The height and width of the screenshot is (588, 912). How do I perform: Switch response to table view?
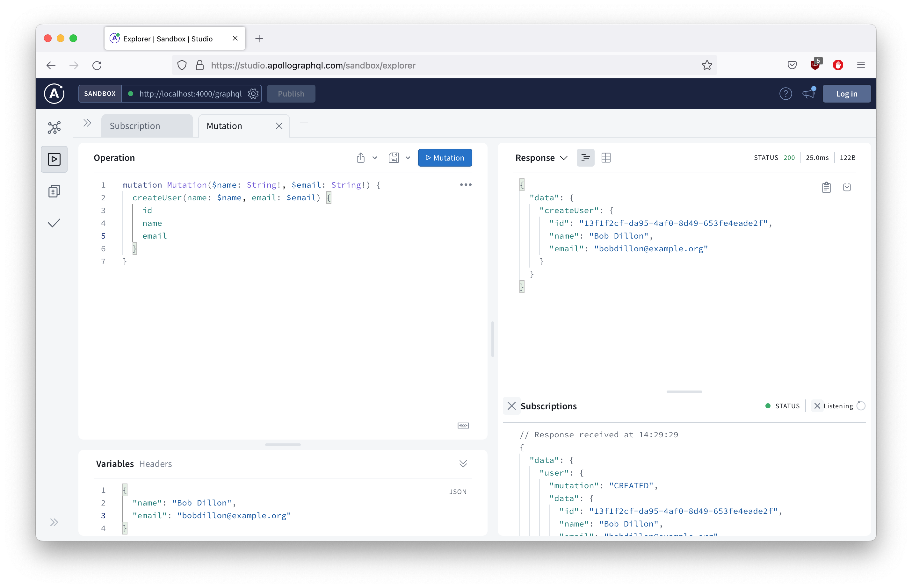coord(606,158)
